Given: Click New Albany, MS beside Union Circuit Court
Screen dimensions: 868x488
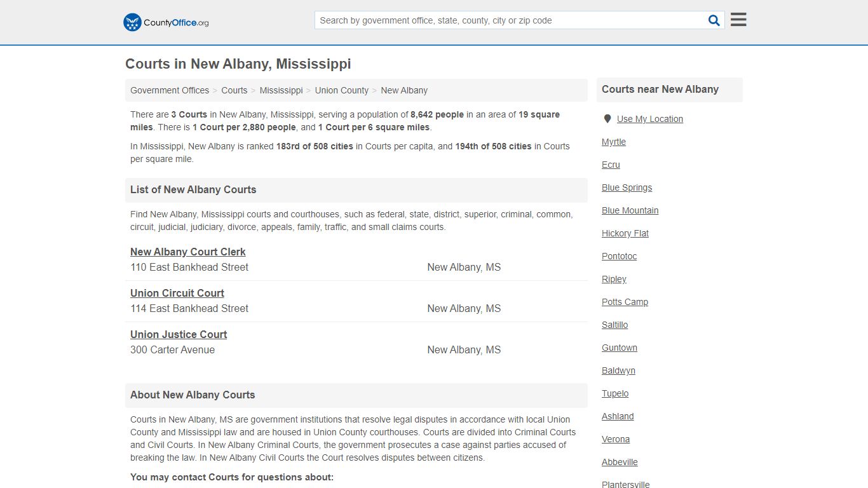Looking at the screenshot, I should click(464, 308).
